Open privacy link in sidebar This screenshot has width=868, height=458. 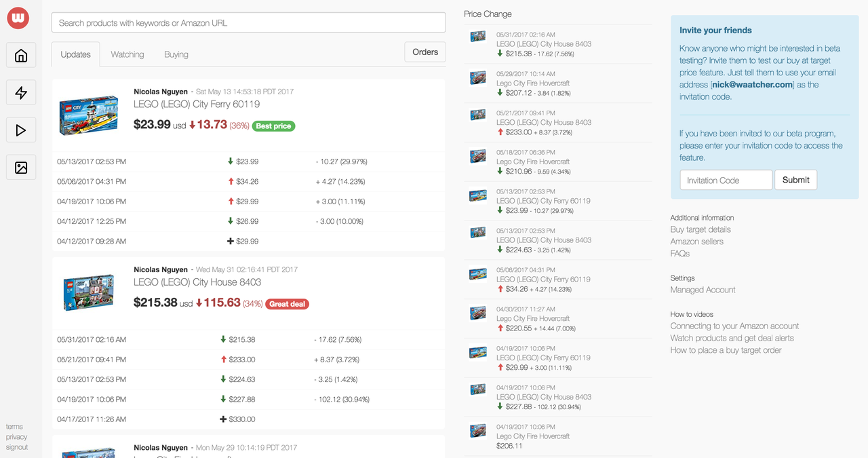(17, 437)
